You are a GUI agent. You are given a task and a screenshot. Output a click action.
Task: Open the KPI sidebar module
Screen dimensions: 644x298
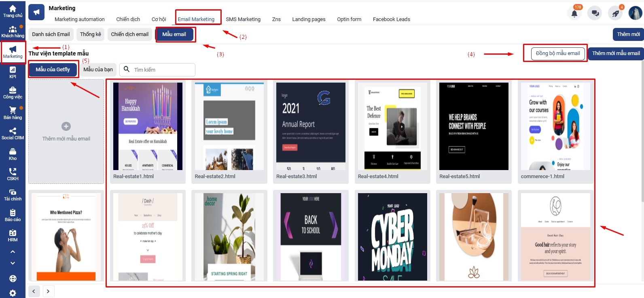[x=13, y=72]
